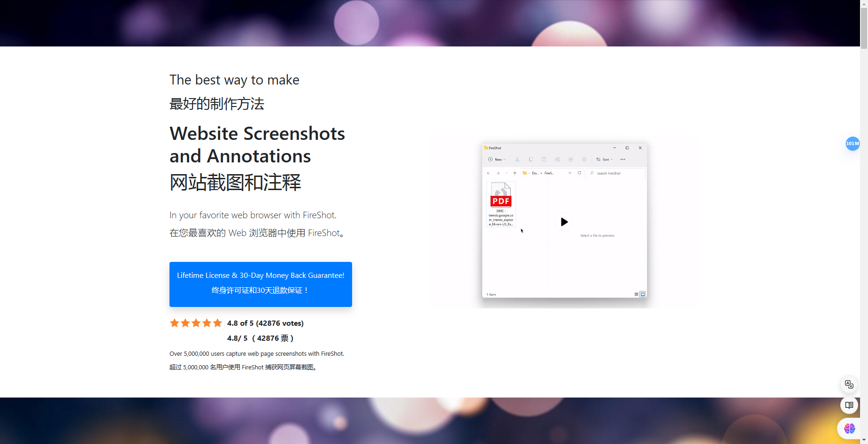Click the vertical scrollbar thumb

point(864,28)
